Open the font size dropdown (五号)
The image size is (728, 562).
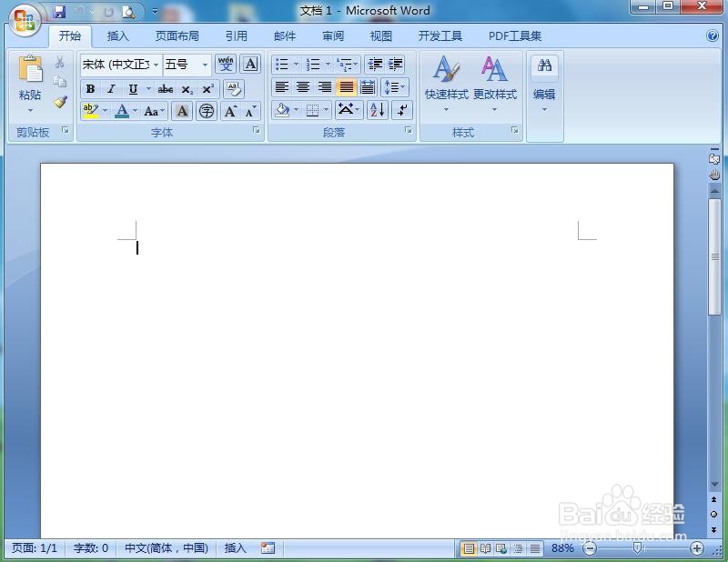tap(205, 65)
